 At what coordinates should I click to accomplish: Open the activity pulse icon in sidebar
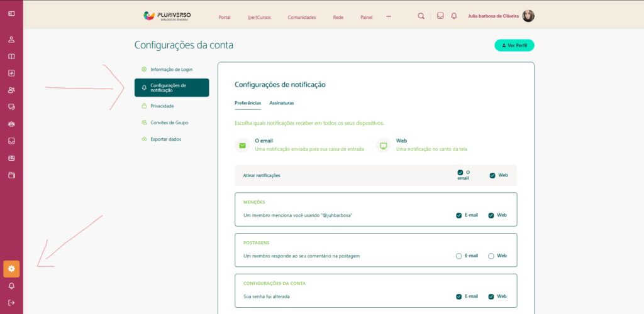[11, 73]
